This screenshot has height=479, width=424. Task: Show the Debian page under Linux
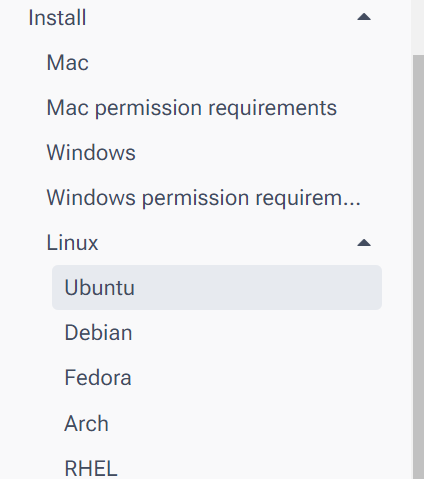tap(98, 332)
